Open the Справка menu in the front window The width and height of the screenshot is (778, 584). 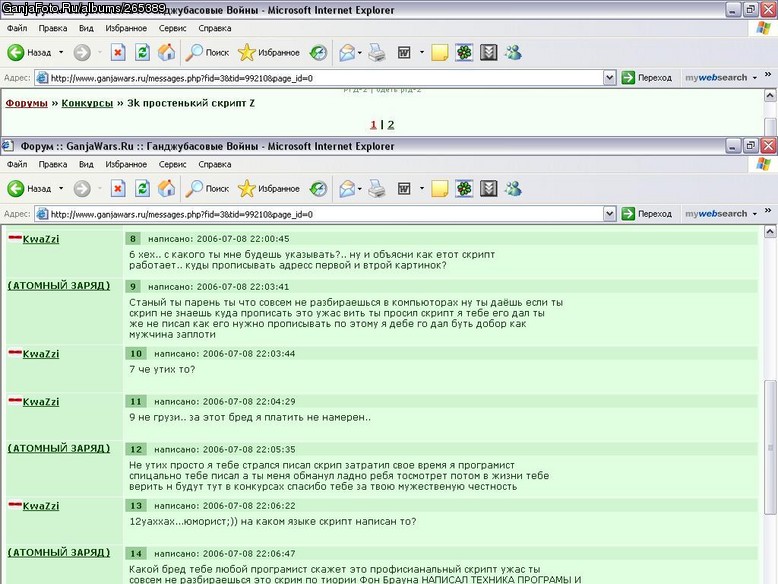pos(214,164)
